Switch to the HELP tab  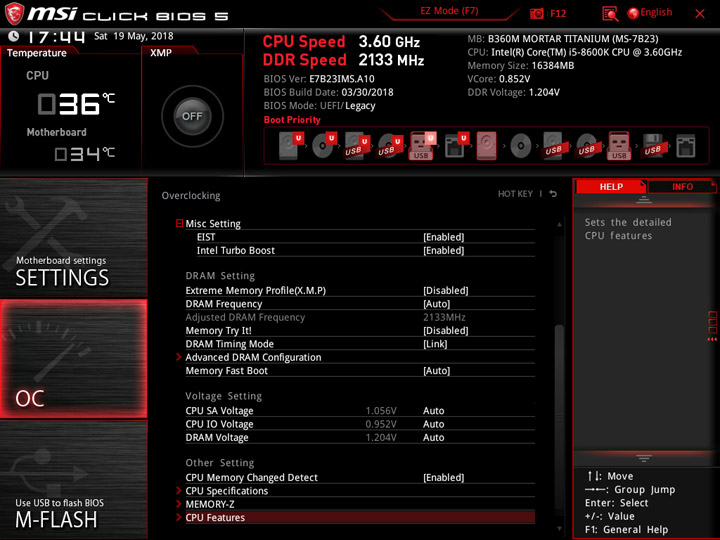tap(611, 186)
